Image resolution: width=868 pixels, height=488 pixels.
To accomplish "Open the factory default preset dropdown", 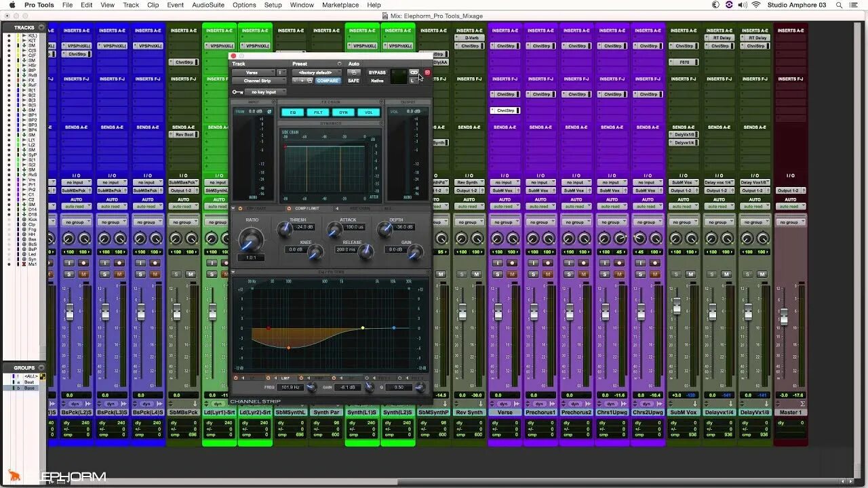I will click(317, 73).
